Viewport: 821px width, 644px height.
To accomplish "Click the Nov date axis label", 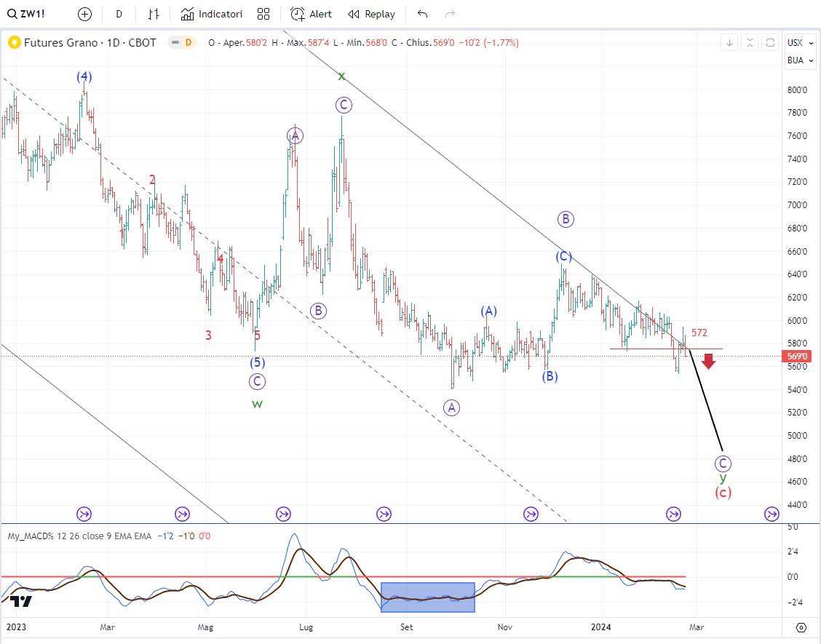I will pos(504,627).
